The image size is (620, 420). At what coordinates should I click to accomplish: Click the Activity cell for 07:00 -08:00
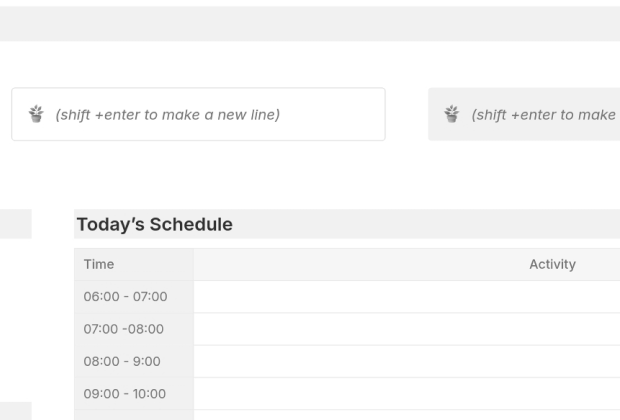tap(405, 329)
